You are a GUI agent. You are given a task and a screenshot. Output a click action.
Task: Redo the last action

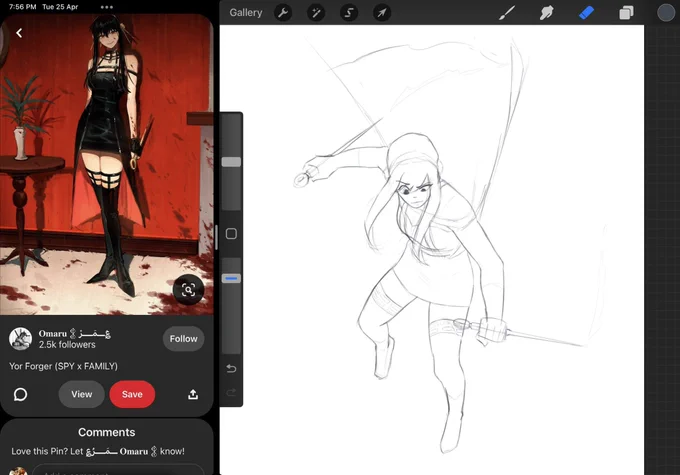[x=231, y=393]
